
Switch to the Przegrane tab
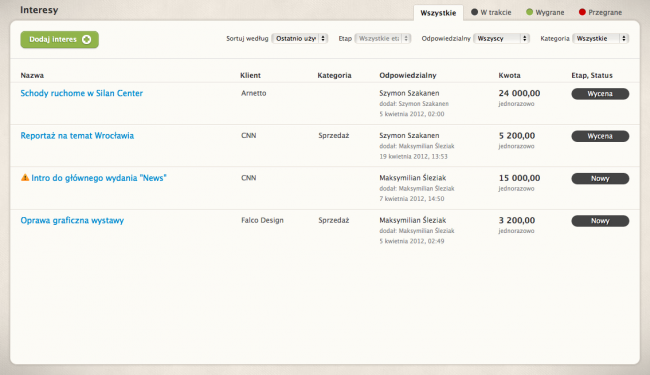pyautogui.click(x=600, y=12)
